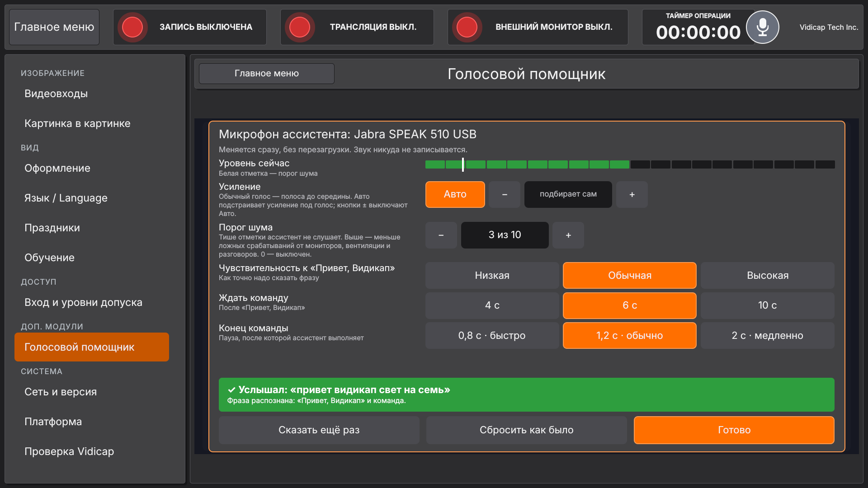Click Сбросить как было button
Viewport: 868px width, 488px height.
pos(527,430)
